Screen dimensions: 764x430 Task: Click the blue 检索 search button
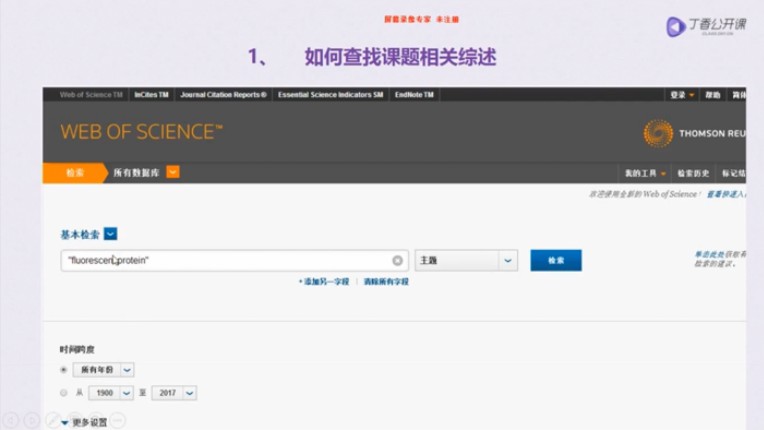(556, 261)
